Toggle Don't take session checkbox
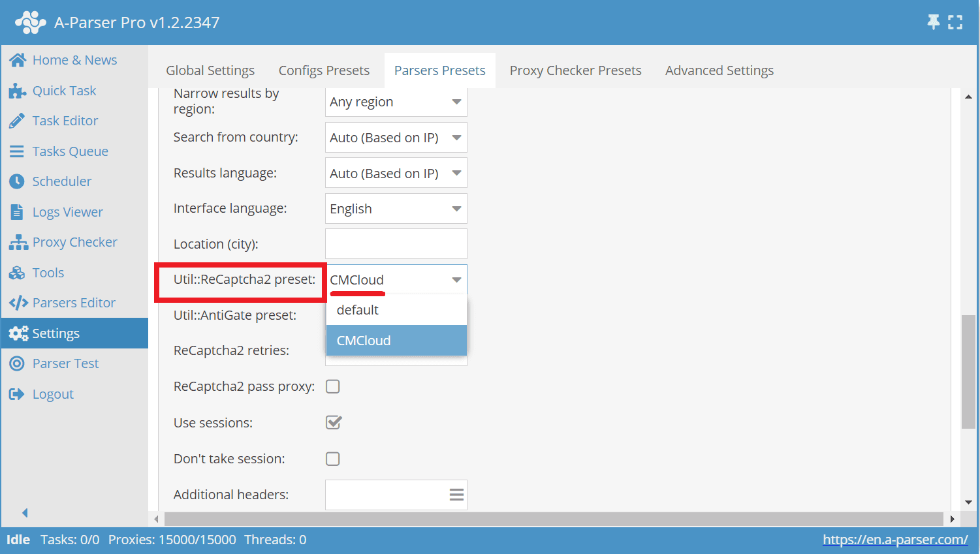This screenshot has height=554, width=980. [x=333, y=459]
